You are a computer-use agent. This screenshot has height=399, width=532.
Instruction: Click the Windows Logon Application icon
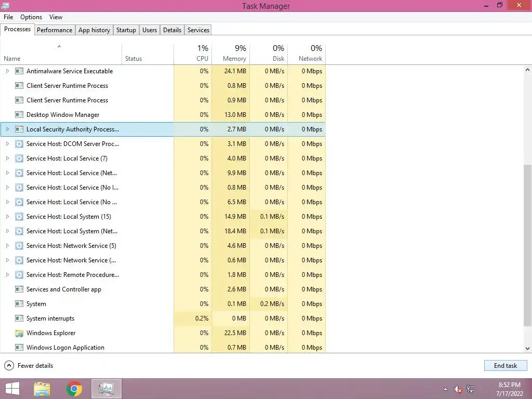[x=19, y=348]
